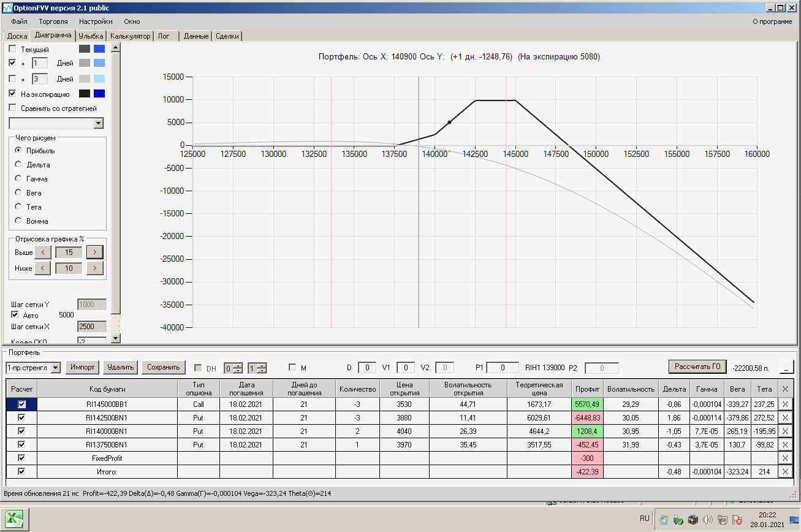Click the P1 input field

pyautogui.click(x=503, y=368)
